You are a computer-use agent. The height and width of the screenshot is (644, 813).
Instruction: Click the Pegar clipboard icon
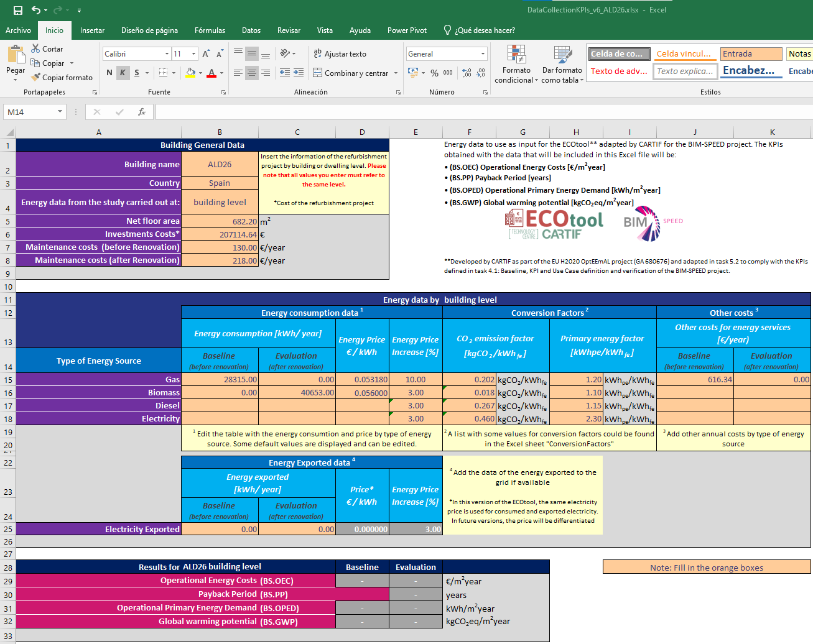coord(16,55)
